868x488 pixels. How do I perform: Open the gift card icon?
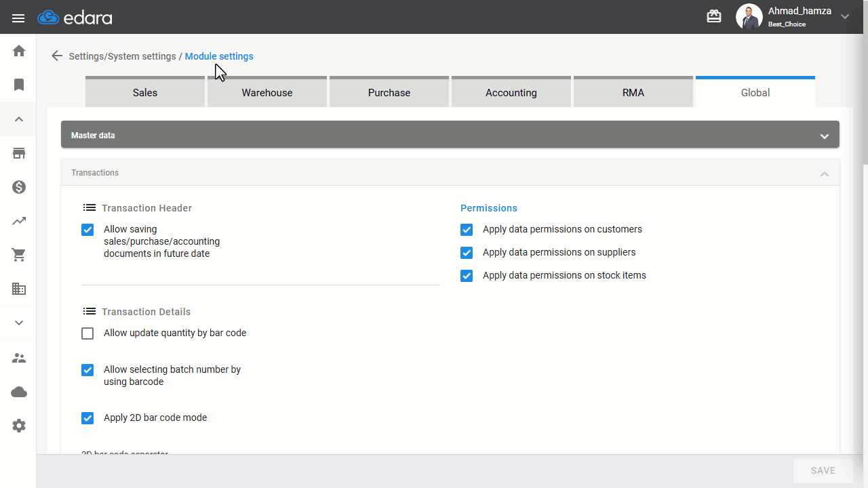714,16
